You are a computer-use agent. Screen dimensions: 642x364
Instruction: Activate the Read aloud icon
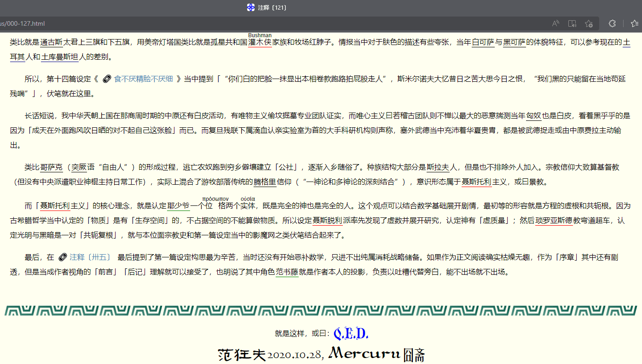(555, 23)
